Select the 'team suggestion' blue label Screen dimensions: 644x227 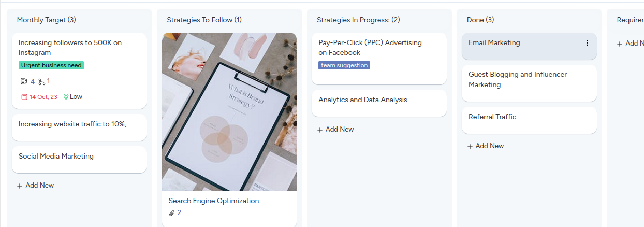coord(344,65)
